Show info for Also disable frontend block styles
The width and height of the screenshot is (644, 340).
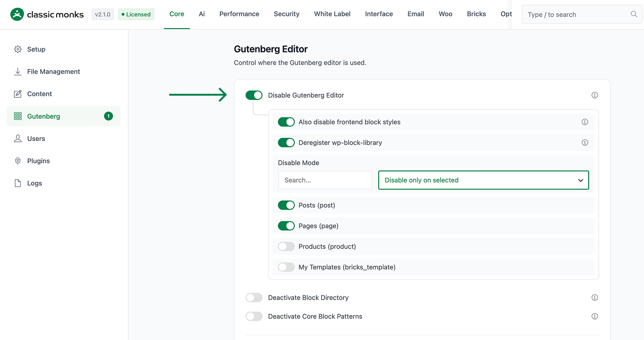tap(585, 122)
